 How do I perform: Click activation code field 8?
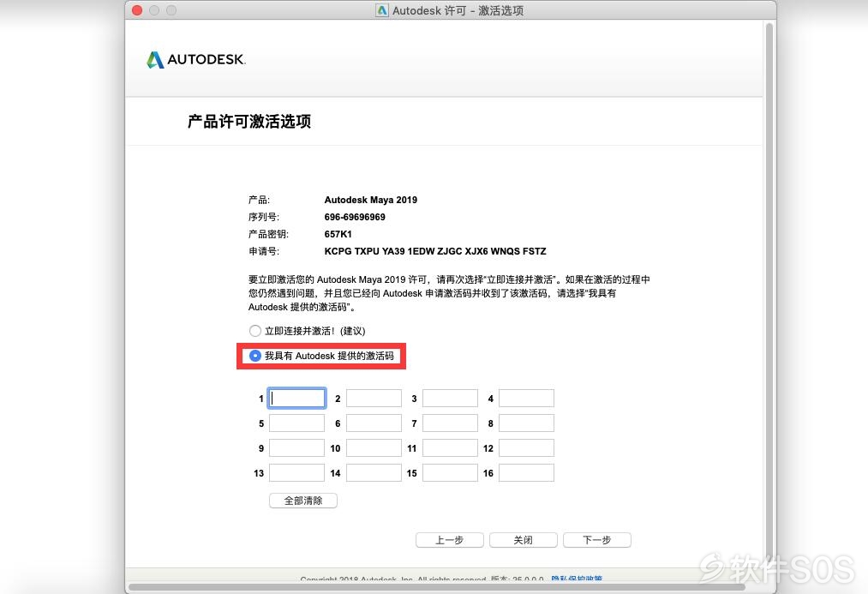pyautogui.click(x=526, y=423)
